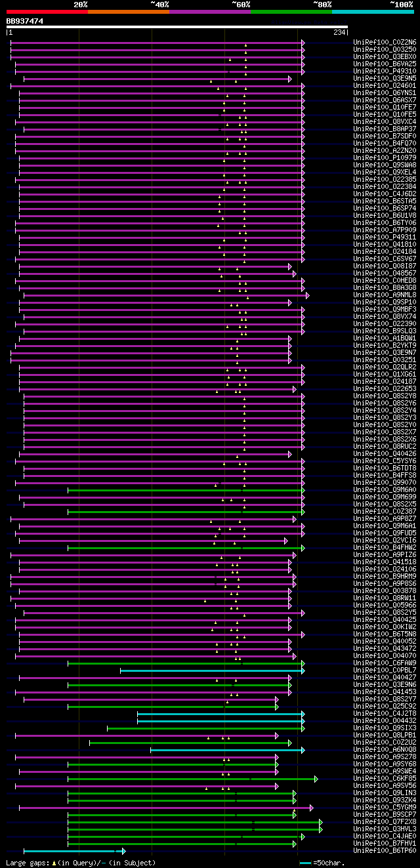Viewport: 420px width, 868px height.
Task: Click the green alignment bar for UniRef100_Q9SIX3
Action: click(x=206, y=728)
